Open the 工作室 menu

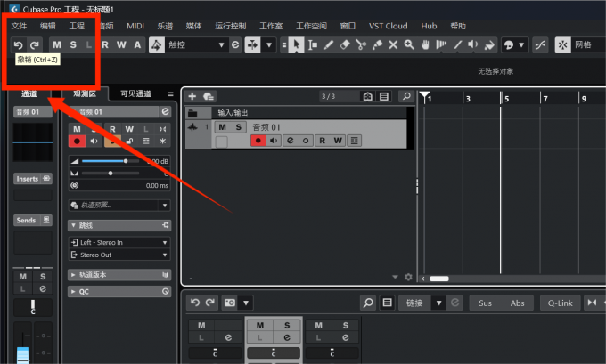pos(271,26)
